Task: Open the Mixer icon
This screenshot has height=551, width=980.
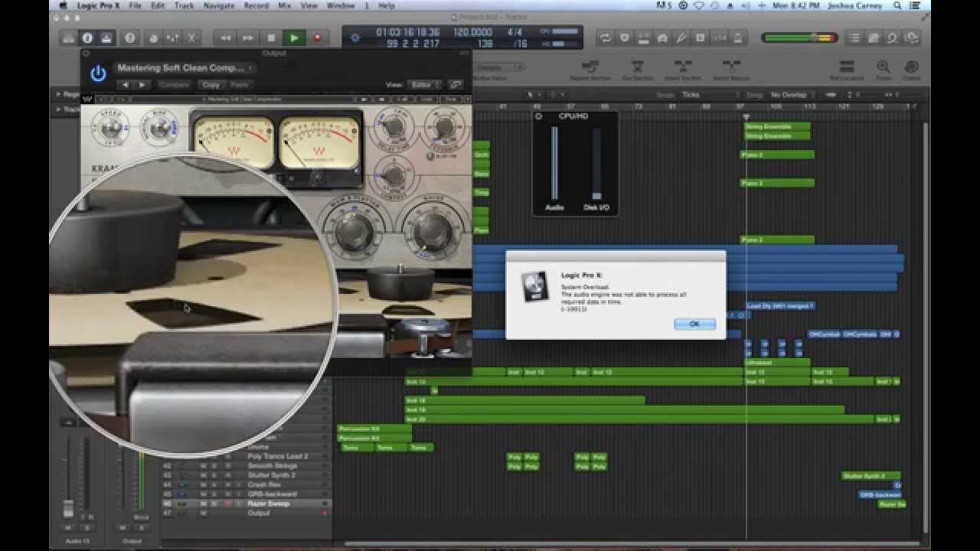Action: coord(172,37)
